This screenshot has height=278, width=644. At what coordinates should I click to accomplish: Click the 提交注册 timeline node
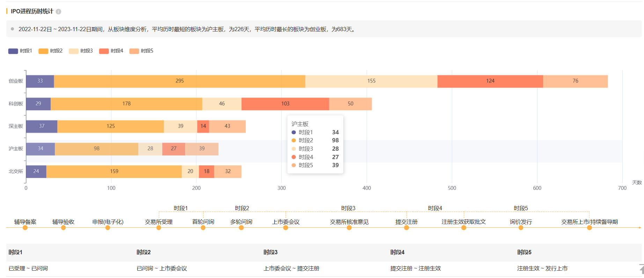(407, 228)
